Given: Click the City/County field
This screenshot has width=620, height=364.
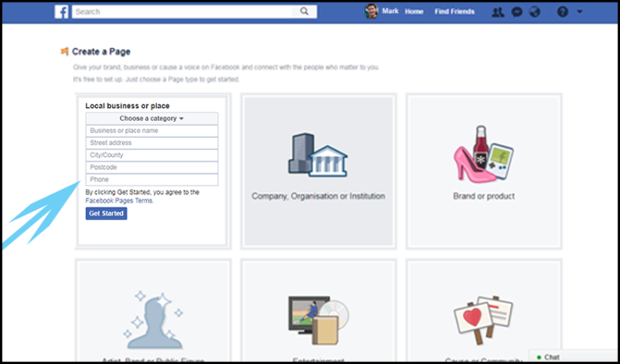Looking at the screenshot, I should coord(152,155).
